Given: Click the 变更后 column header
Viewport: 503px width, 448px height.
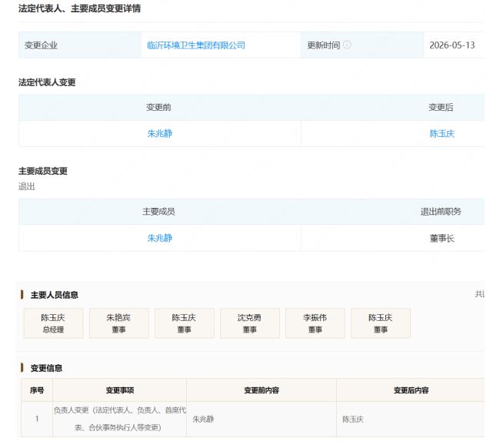Looking at the screenshot, I should (441, 107).
